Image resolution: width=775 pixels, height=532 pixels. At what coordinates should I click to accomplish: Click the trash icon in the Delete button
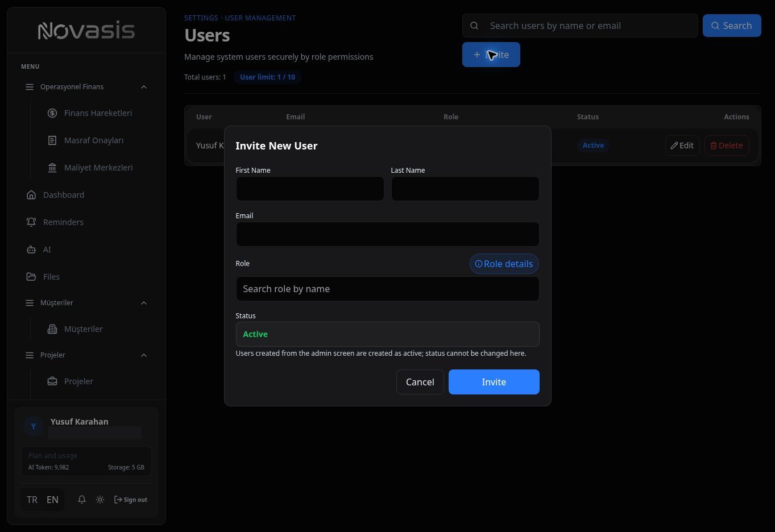coord(714,146)
